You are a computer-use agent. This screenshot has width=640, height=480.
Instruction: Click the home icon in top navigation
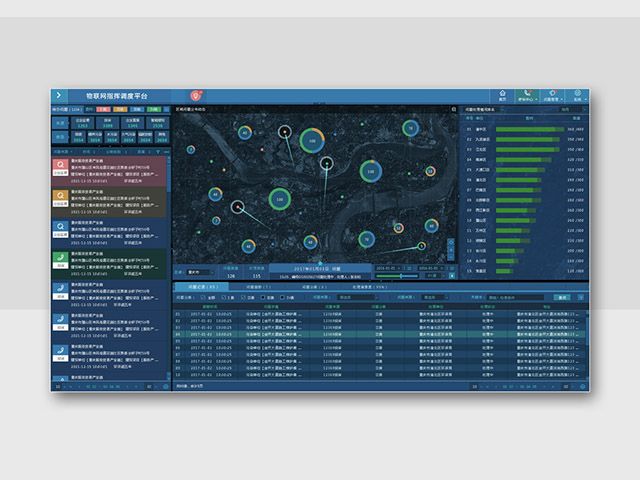503,95
